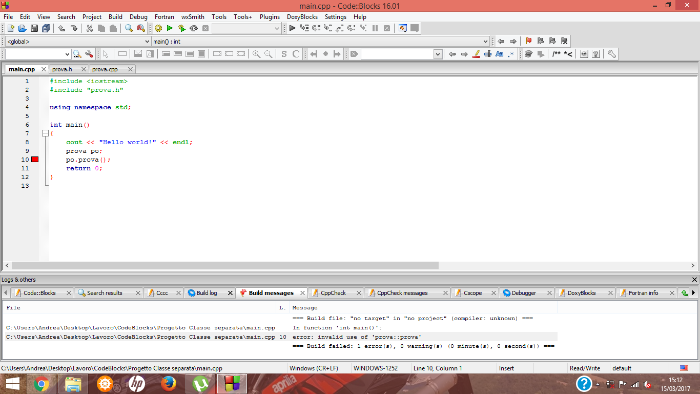Jump forward with the right arrow
Viewport: 700px width, 394px height.
tap(513, 41)
